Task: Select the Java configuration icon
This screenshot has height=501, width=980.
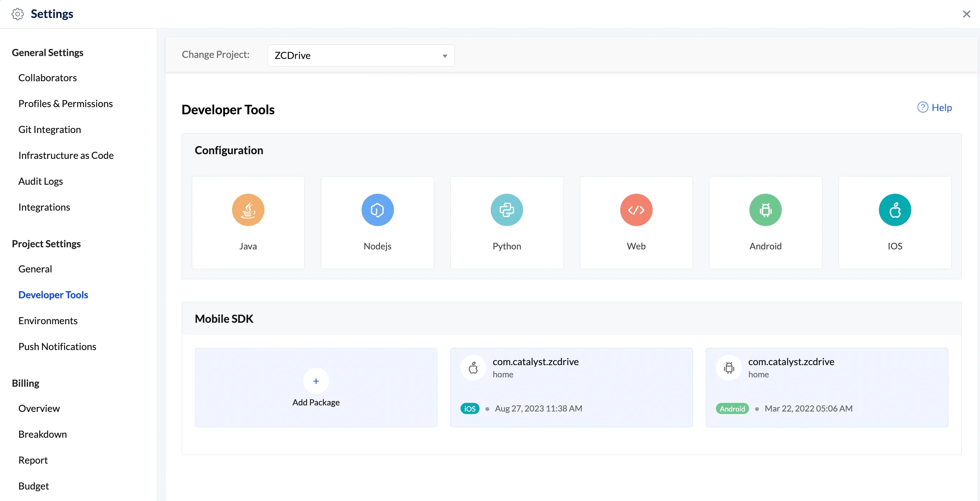Action: click(248, 210)
